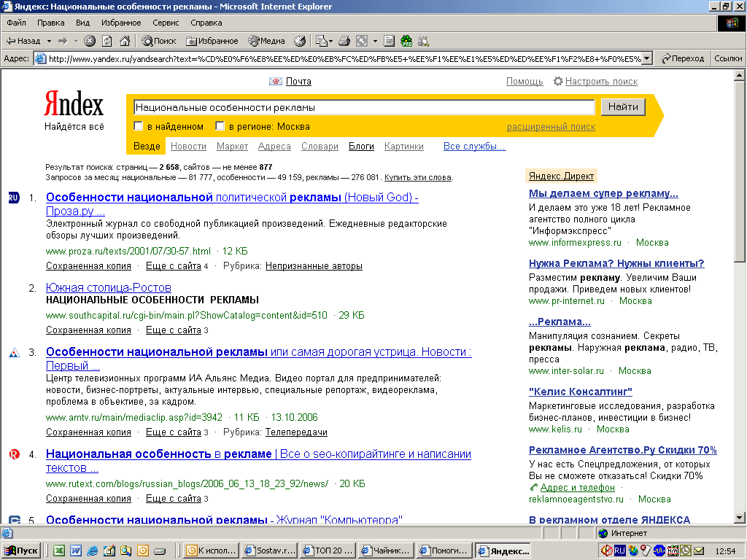Expand the Назад history dropdown arrow
This screenshot has height=560, width=747.
coord(49,41)
